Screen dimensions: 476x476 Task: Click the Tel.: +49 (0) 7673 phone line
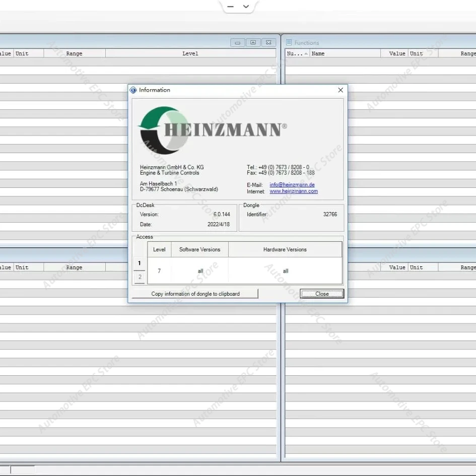278,167
